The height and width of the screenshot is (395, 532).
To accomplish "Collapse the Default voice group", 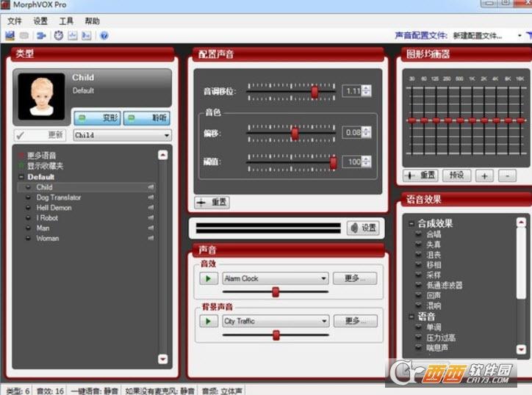I will pyautogui.click(x=21, y=177).
